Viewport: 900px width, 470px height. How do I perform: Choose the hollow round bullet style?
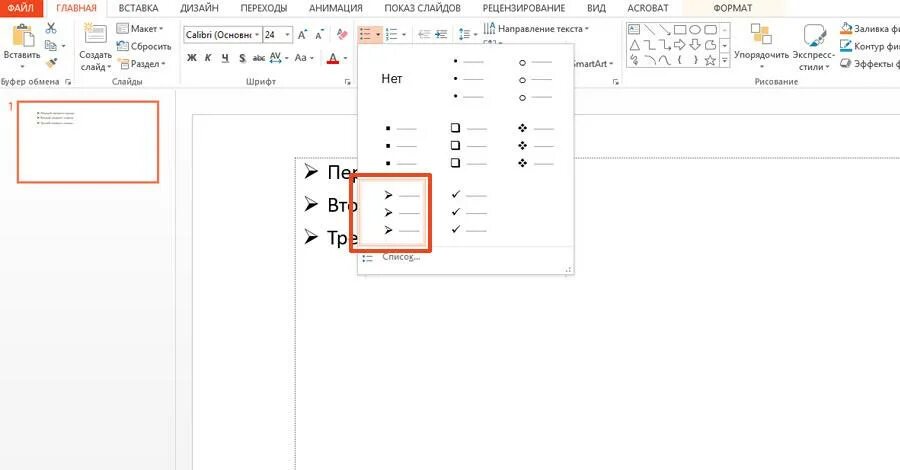[535, 79]
